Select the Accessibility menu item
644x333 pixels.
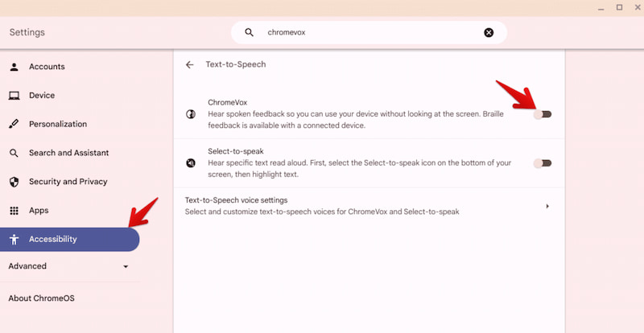point(70,240)
